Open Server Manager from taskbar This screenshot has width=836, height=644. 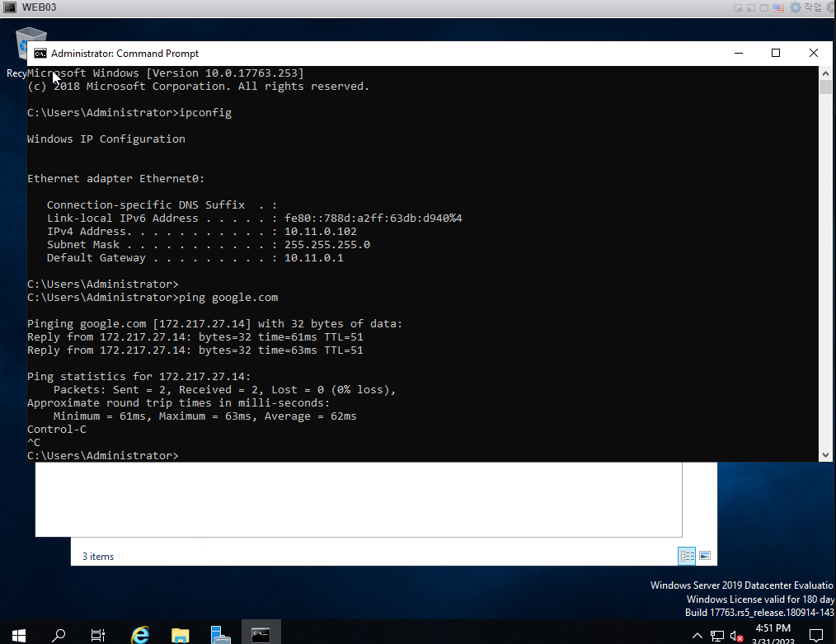(220, 634)
